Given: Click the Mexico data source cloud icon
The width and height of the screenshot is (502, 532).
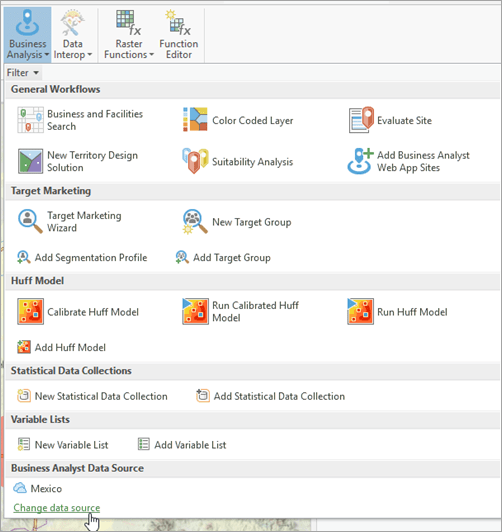Looking at the screenshot, I should (x=20, y=488).
